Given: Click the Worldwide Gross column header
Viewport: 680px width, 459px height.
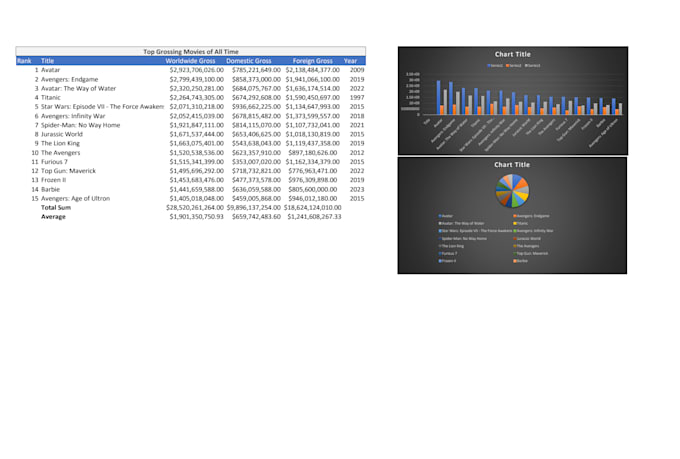Looking at the screenshot, I should tap(190, 61).
